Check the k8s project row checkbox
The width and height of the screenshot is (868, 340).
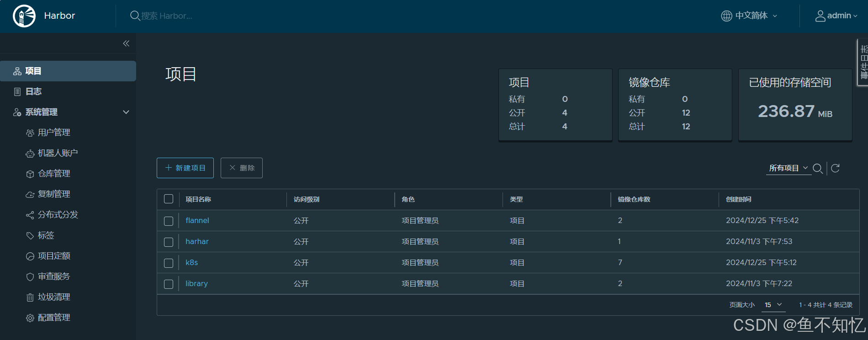169,263
